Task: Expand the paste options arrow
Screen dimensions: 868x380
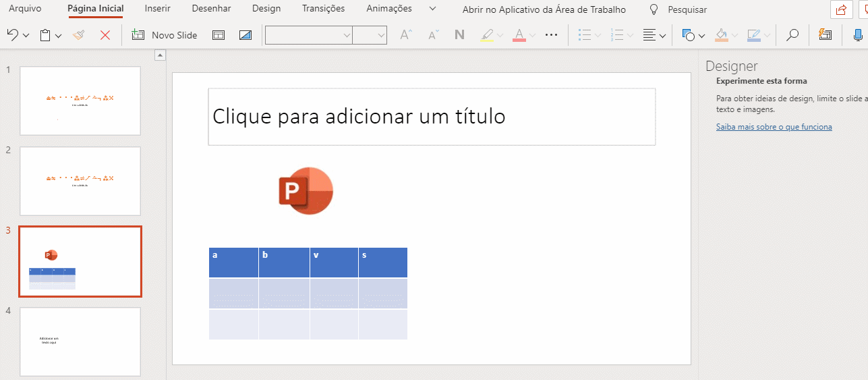Action: (59, 35)
